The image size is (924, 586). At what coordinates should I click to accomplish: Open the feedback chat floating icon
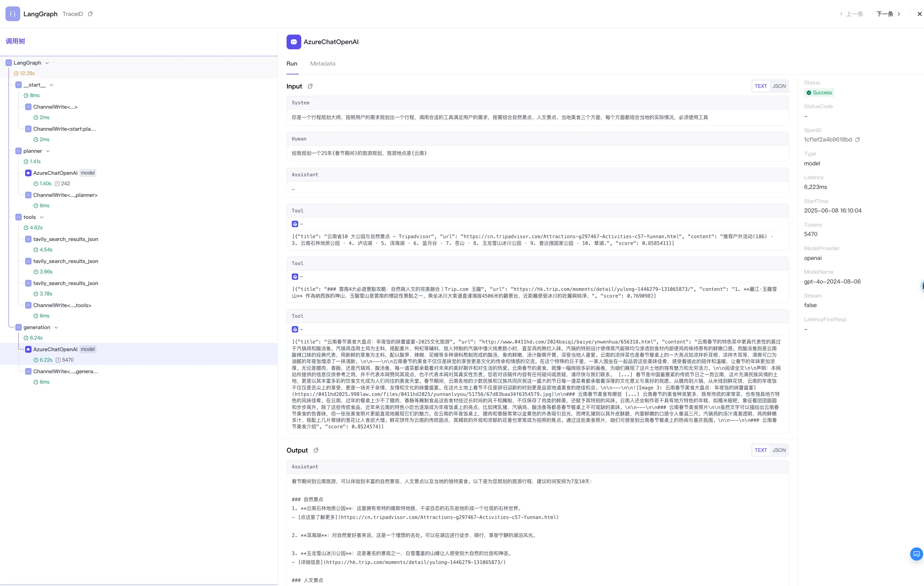click(916, 554)
